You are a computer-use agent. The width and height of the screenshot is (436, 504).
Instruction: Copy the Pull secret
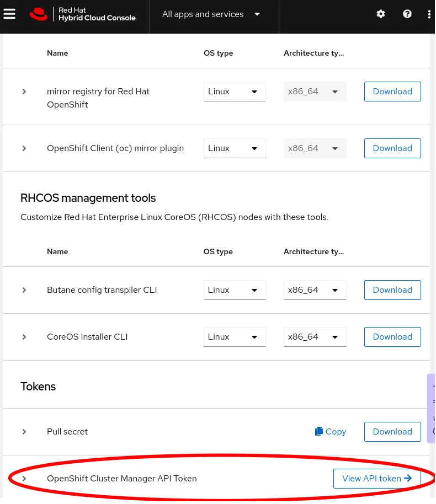tap(331, 432)
